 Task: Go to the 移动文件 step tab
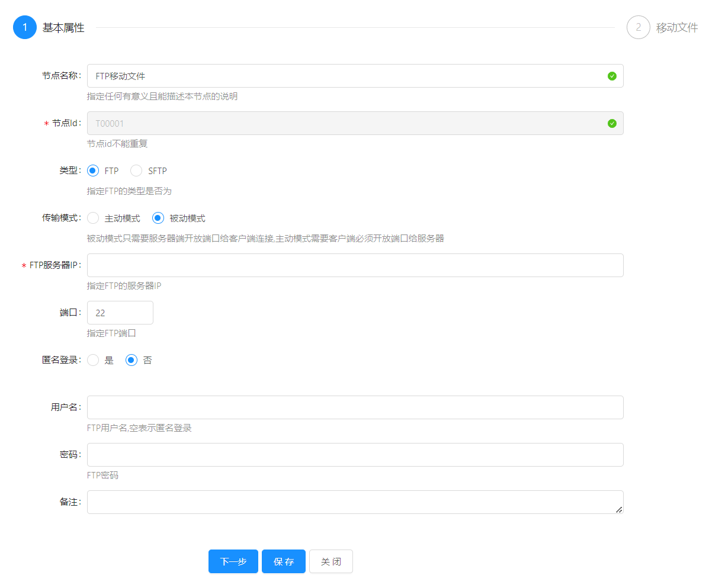(676, 27)
